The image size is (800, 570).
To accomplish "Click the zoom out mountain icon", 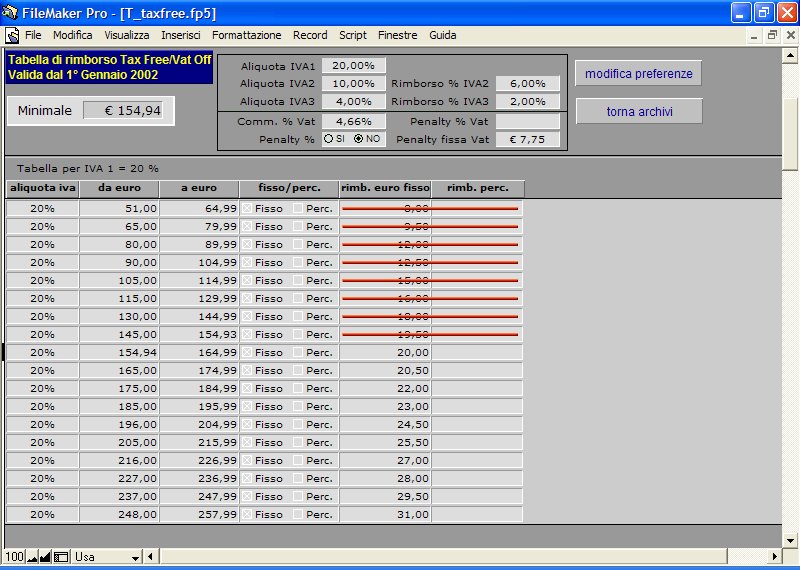I will pyautogui.click(x=32, y=556).
